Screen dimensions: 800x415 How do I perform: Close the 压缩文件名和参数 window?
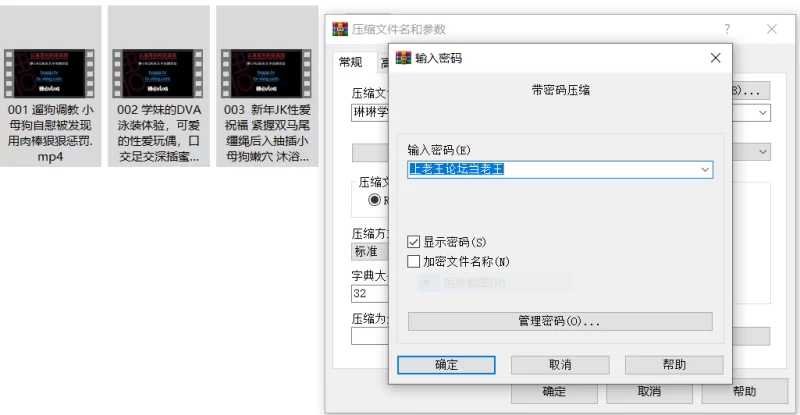(772, 29)
